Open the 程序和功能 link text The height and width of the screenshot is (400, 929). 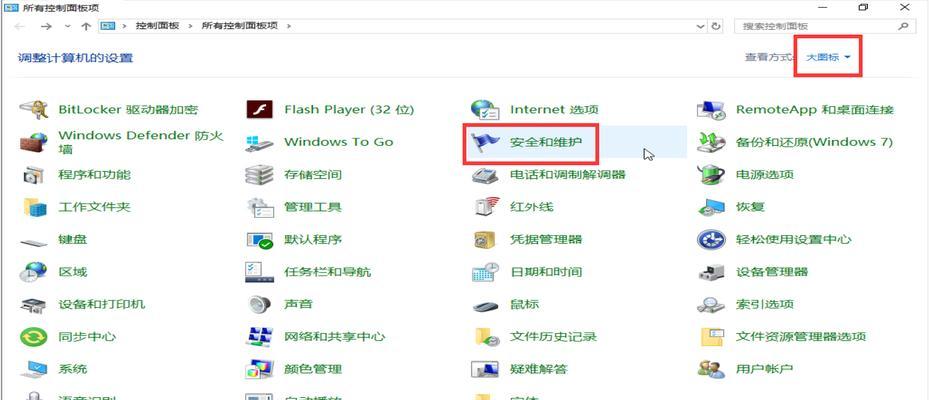click(x=95, y=175)
